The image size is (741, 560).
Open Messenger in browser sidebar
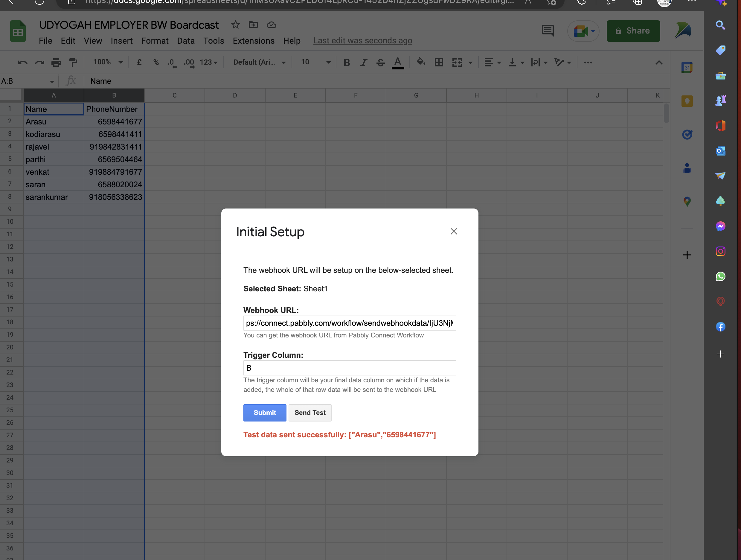tap(721, 226)
